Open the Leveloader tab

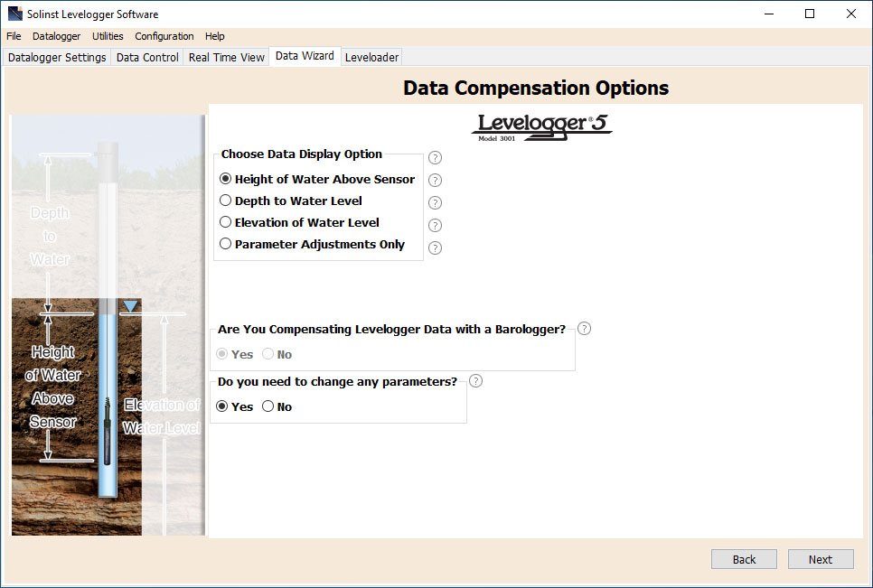pos(371,56)
